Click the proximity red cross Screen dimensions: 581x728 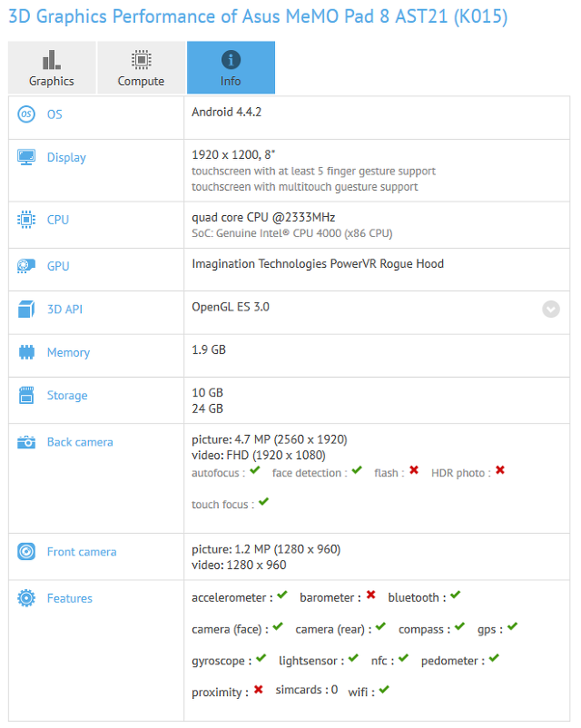click(258, 690)
